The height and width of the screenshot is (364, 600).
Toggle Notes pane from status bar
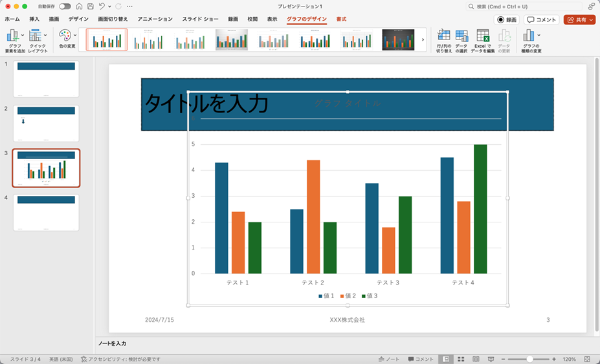389,359
